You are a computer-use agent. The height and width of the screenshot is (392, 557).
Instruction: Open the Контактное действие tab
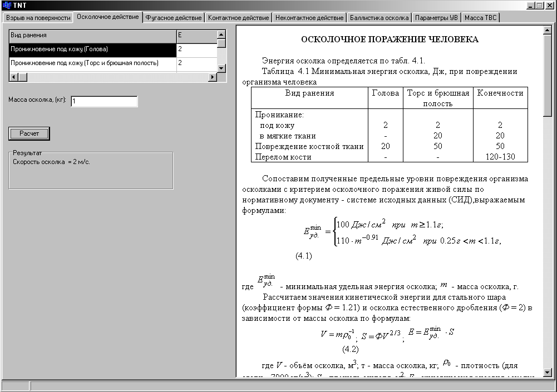238,18
